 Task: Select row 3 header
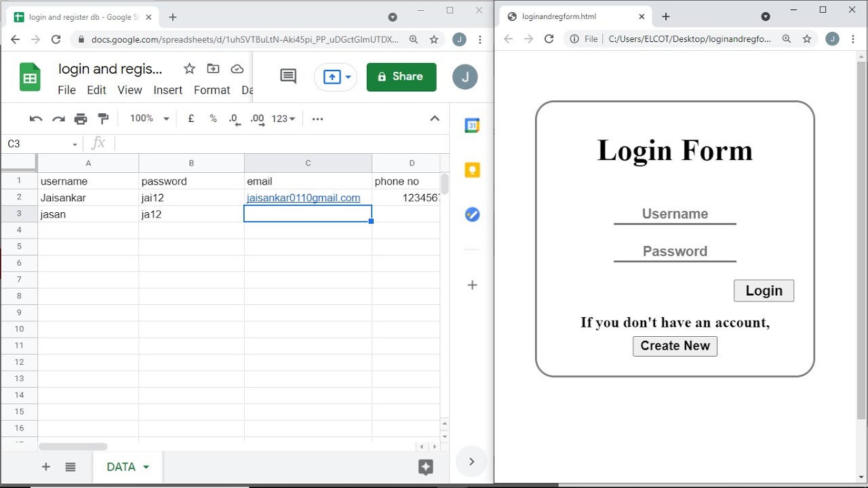[x=19, y=213]
